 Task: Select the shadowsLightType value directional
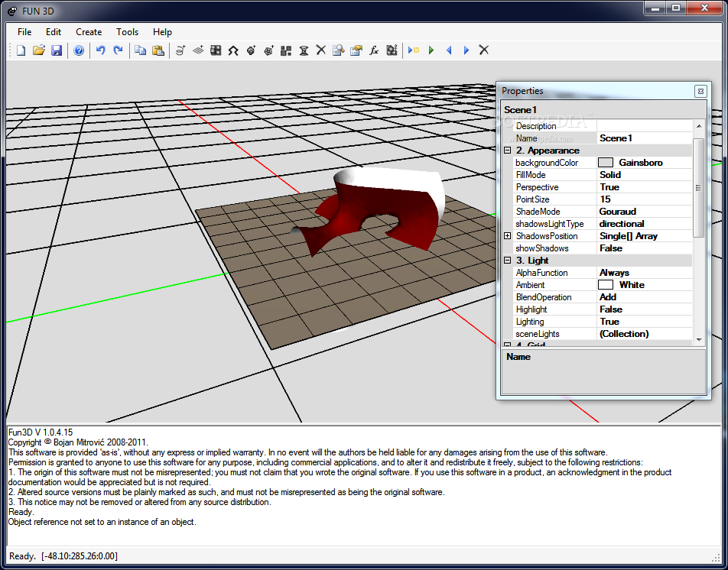645,224
